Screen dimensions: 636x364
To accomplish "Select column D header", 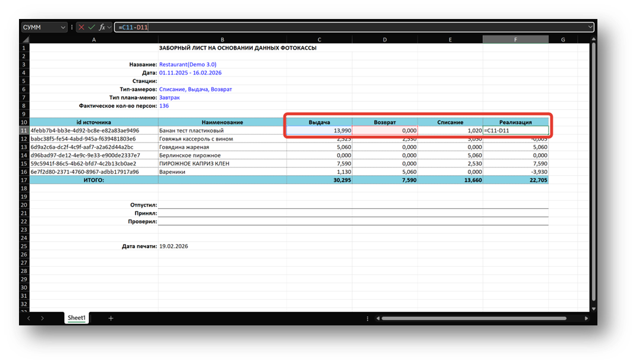I will 385,39.
